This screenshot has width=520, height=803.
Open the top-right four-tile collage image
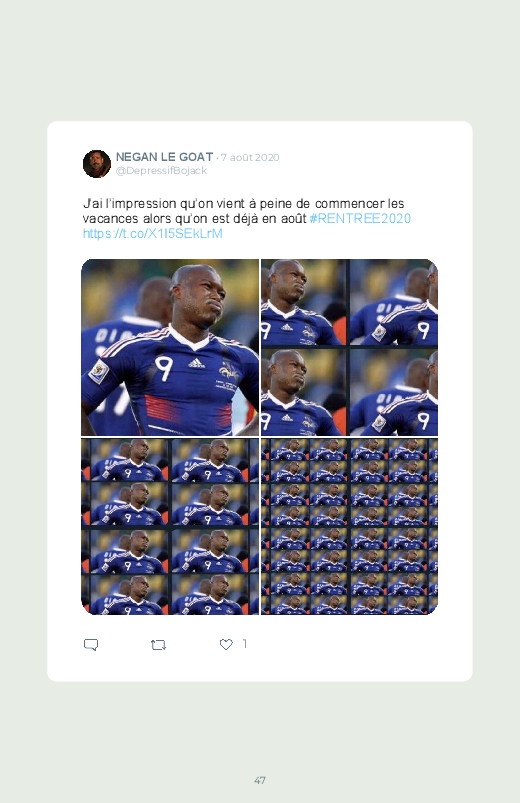click(349, 347)
